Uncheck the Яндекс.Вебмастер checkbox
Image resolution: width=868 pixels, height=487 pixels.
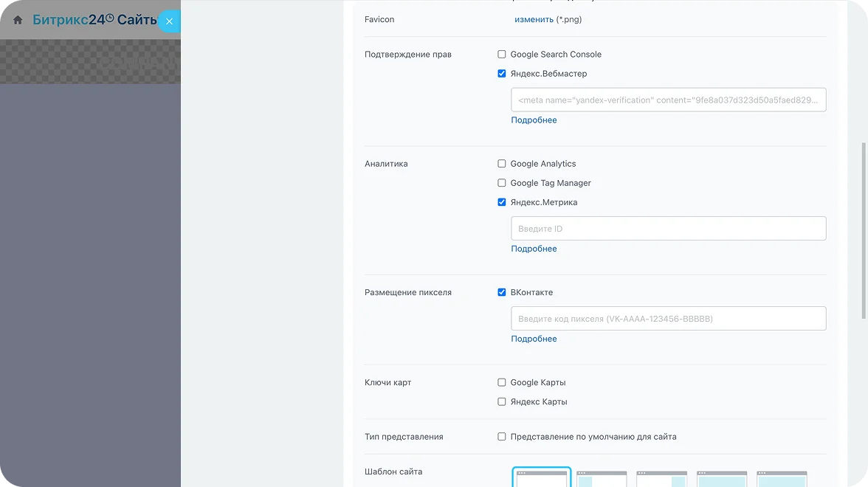[502, 74]
